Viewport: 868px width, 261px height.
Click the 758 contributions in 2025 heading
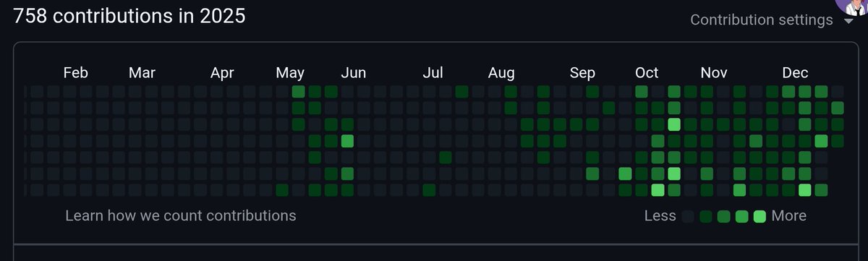click(x=129, y=15)
